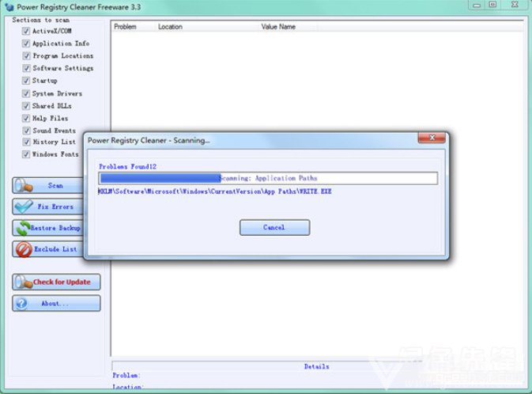
Task: Click the question mark About icon
Action: (21, 303)
